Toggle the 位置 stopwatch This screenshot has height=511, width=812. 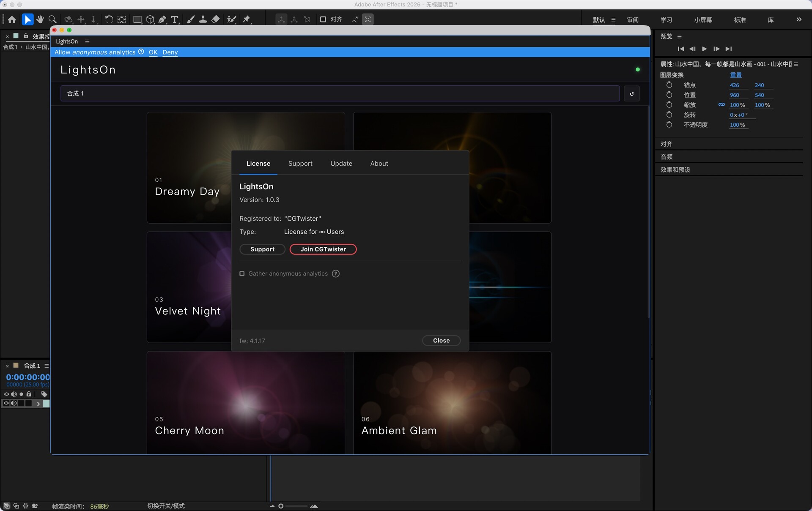click(x=669, y=95)
